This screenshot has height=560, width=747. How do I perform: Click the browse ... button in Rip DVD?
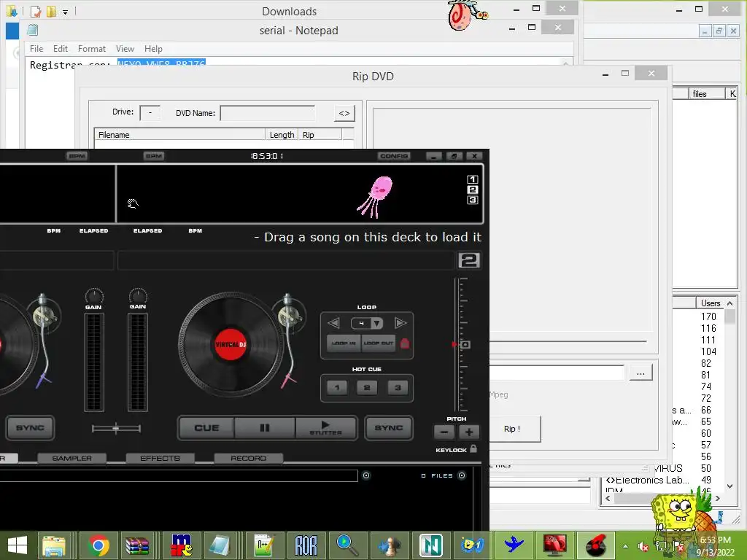640,373
